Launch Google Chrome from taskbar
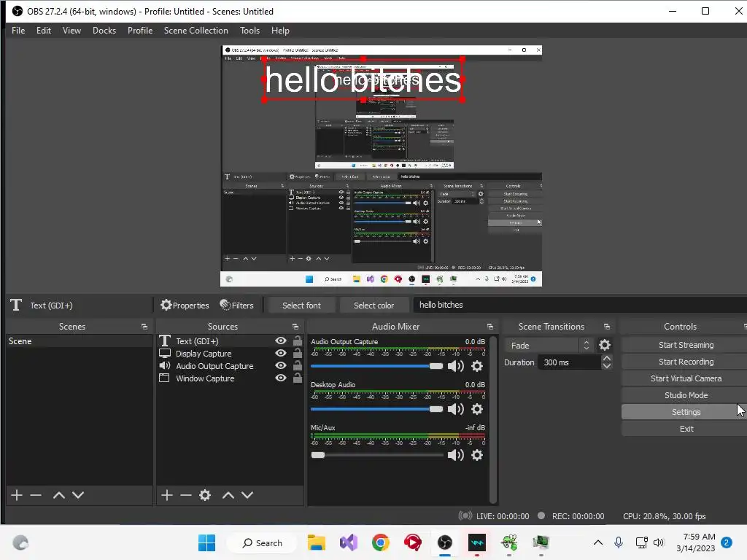747x560 pixels. click(381, 542)
